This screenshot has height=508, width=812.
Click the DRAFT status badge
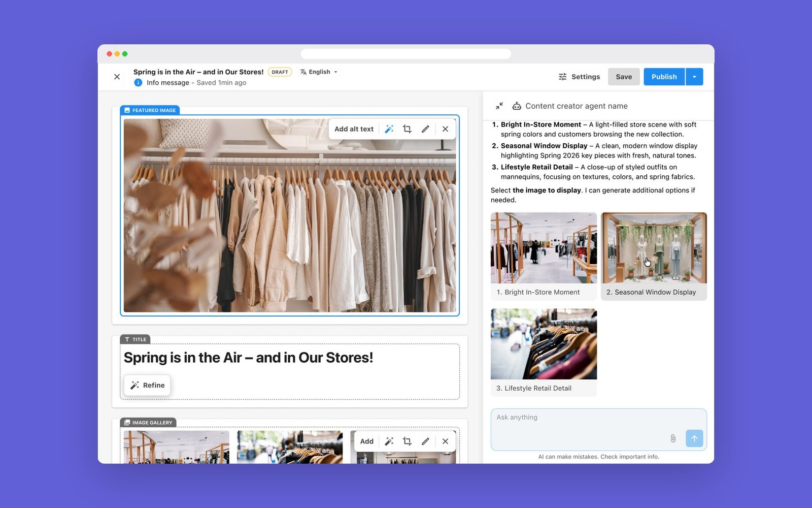280,72
